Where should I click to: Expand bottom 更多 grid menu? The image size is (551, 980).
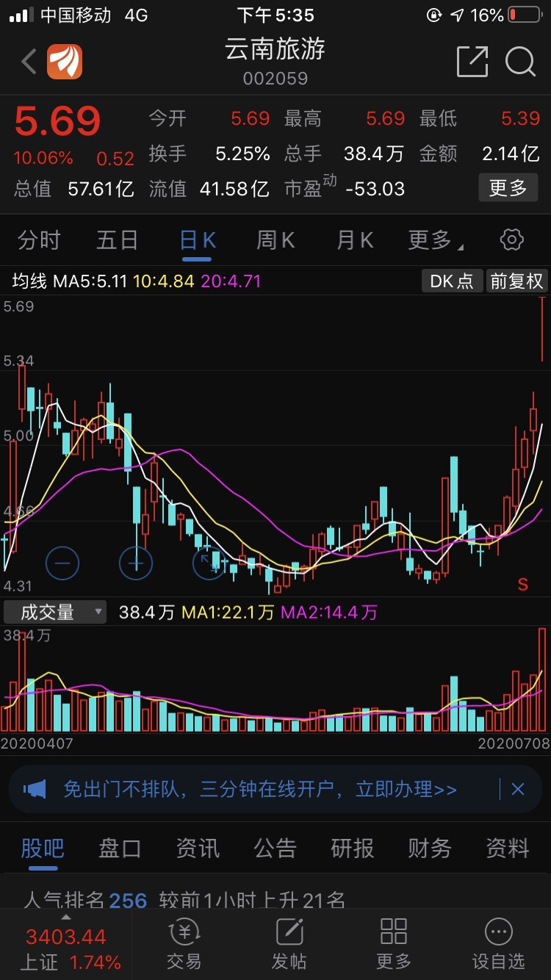click(394, 943)
